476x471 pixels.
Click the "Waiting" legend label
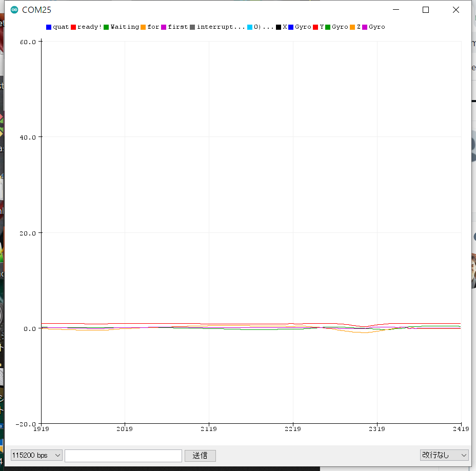coord(125,27)
